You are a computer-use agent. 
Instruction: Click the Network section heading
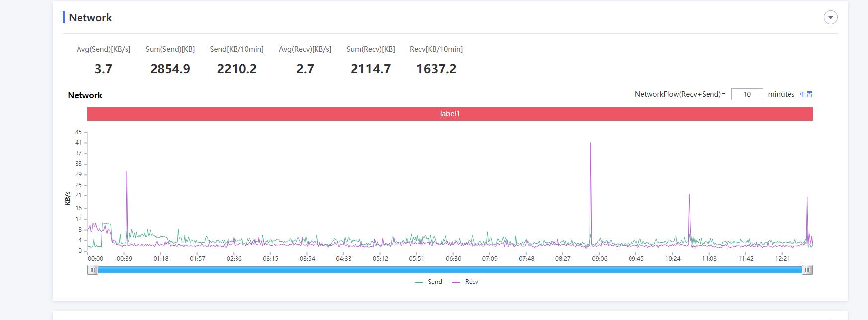tap(90, 18)
